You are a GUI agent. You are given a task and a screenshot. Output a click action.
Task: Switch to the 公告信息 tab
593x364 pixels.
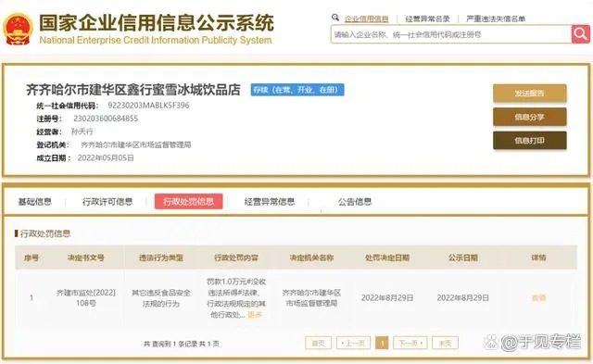(355, 202)
